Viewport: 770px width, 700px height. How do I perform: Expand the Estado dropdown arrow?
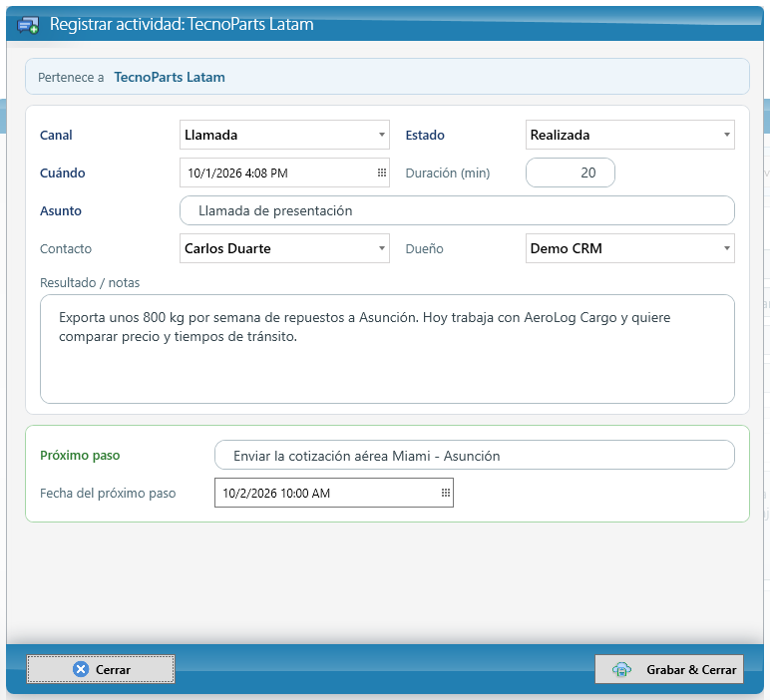coord(727,135)
